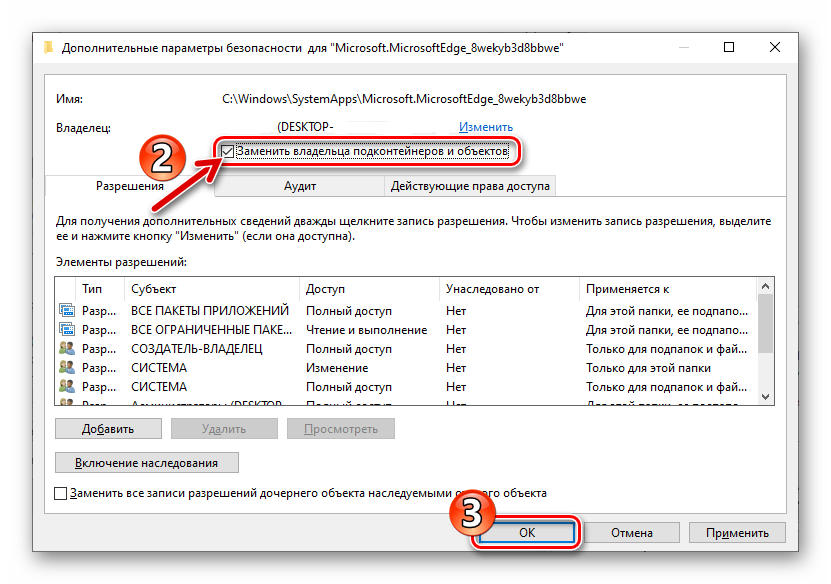831x584 pixels.
Task: Select the СИСТЕМА Изменение row icon
Action: 67,368
